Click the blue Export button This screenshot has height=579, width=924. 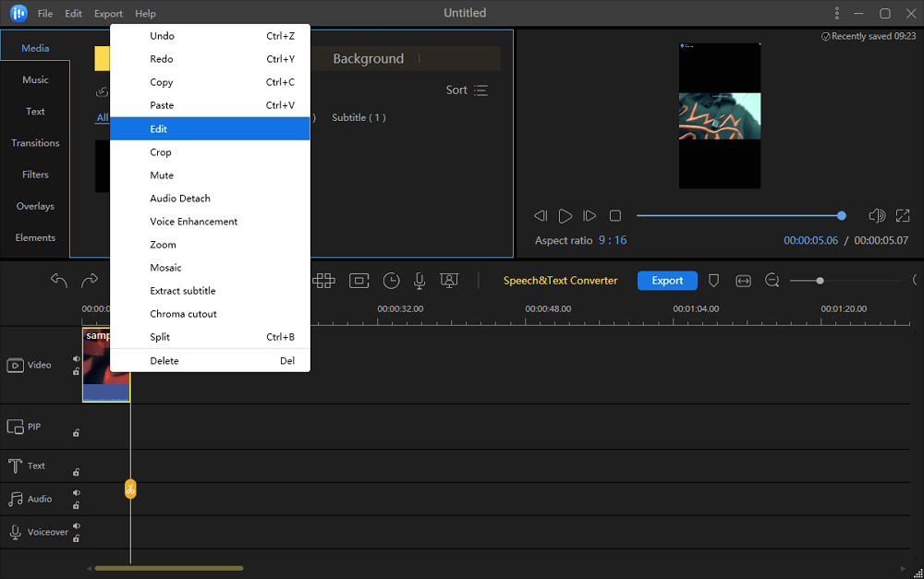point(667,281)
